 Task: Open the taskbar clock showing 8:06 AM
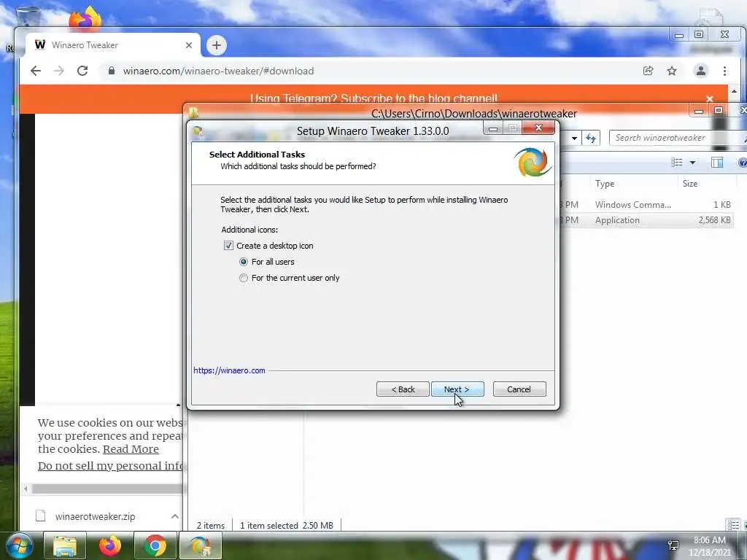tap(710, 546)
